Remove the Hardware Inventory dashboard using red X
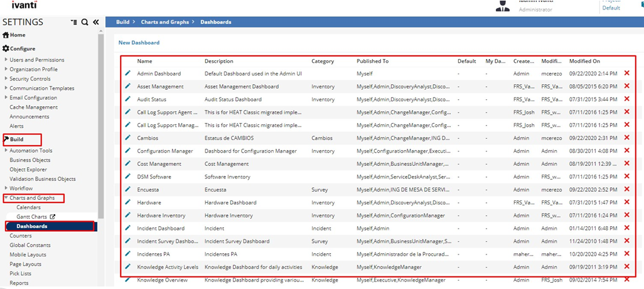Screen dimensions: 644x289 [626, 215]
